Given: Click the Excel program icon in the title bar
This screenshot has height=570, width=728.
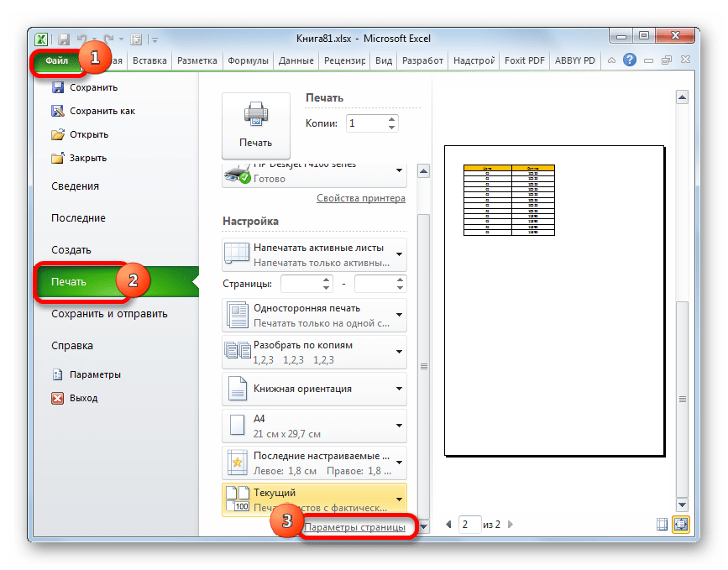Looking at the screenshot, I should [40, 39].
